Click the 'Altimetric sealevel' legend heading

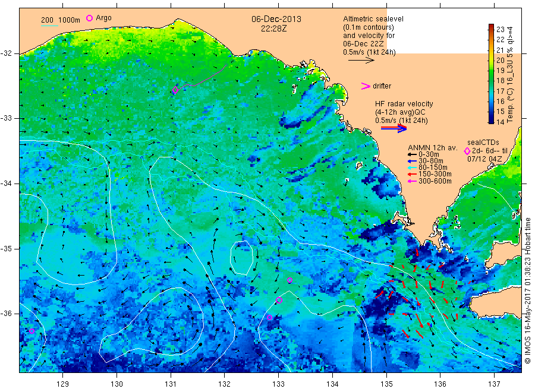(373, 19)
